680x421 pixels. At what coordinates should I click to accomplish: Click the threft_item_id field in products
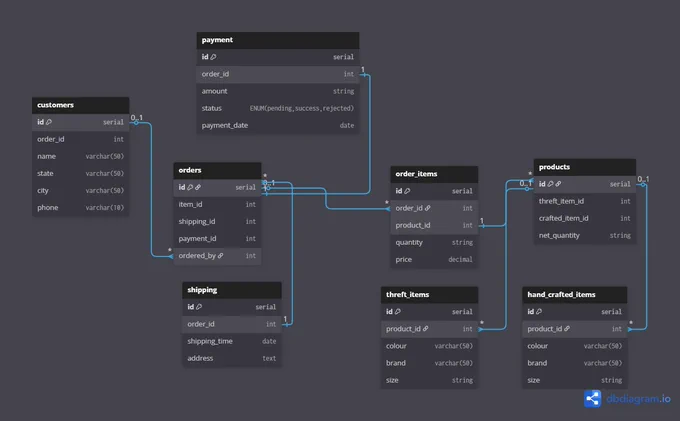click(585, 201)
